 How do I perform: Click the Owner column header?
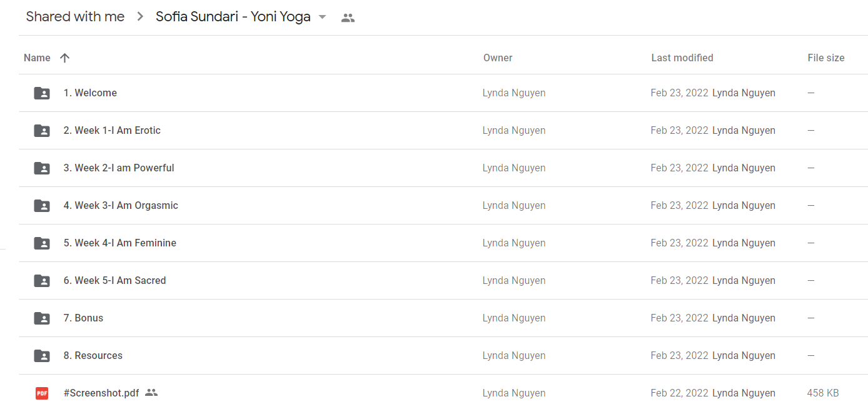pos(498,58)
